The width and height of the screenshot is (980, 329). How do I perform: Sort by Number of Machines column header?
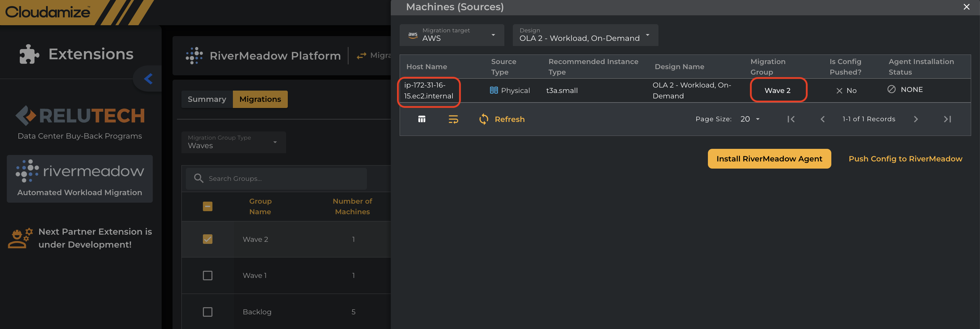[x=352, y=206]
